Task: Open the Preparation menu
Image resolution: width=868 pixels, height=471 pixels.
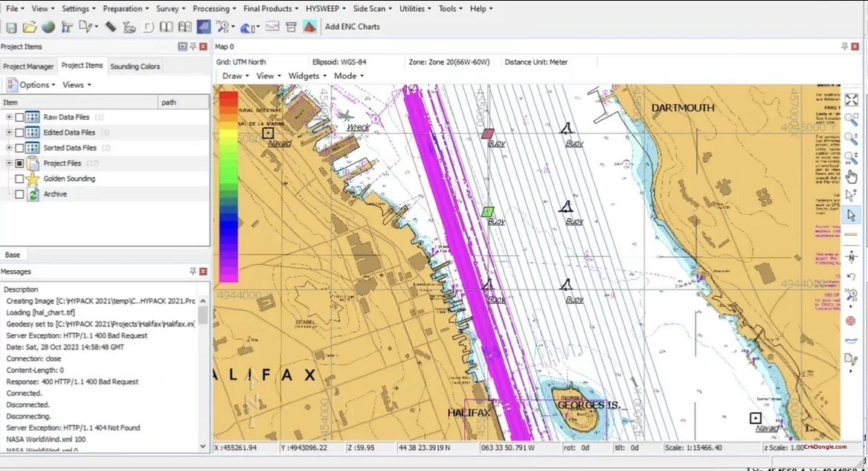Action: coord(126,9)
